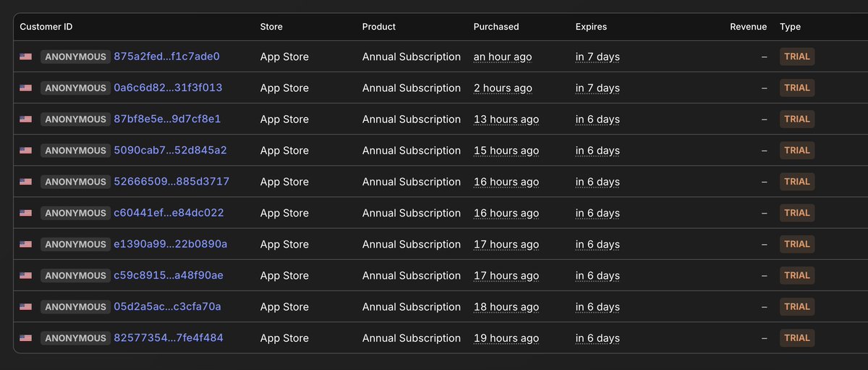Click ANONYMOUS badge in c60441ef row
868x370 pixels.
pos(75,212)
